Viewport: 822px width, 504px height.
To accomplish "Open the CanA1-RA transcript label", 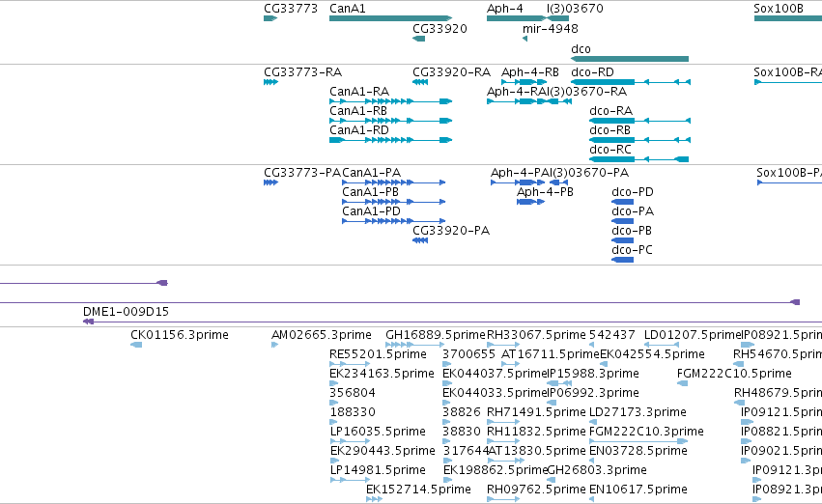I will point(359,91).
